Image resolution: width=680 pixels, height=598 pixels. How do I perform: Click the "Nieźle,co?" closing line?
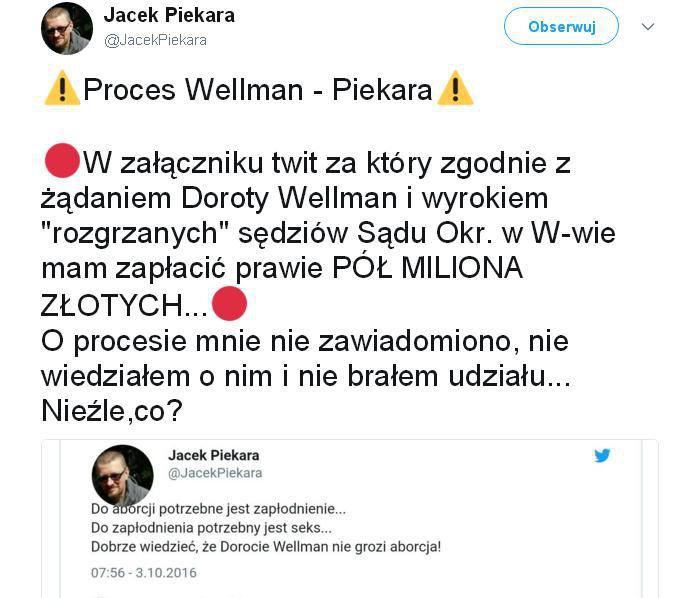112,411
